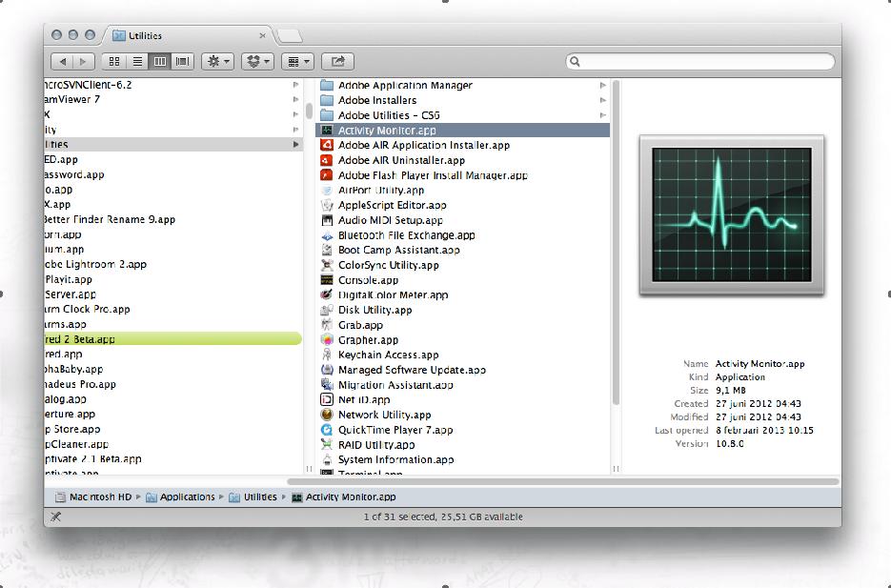Click the Grapher.app icon
This screenshot has width=891, height=588.
327,339
